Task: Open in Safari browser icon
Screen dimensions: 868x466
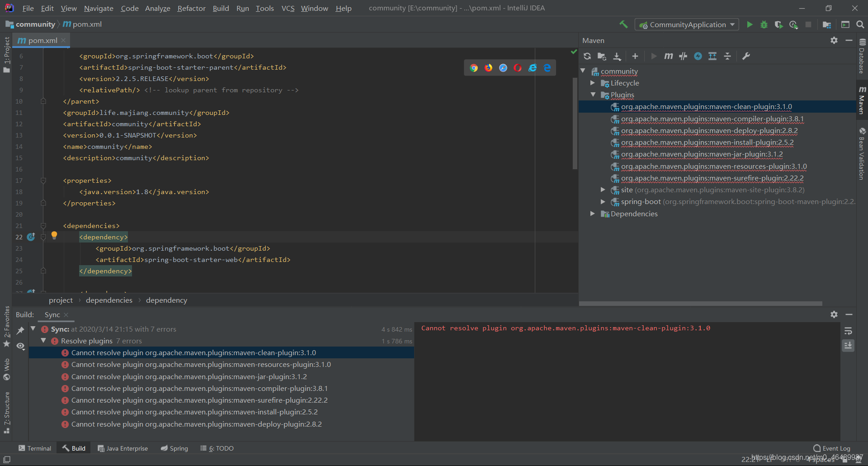Action: click(x=503, y=68)
